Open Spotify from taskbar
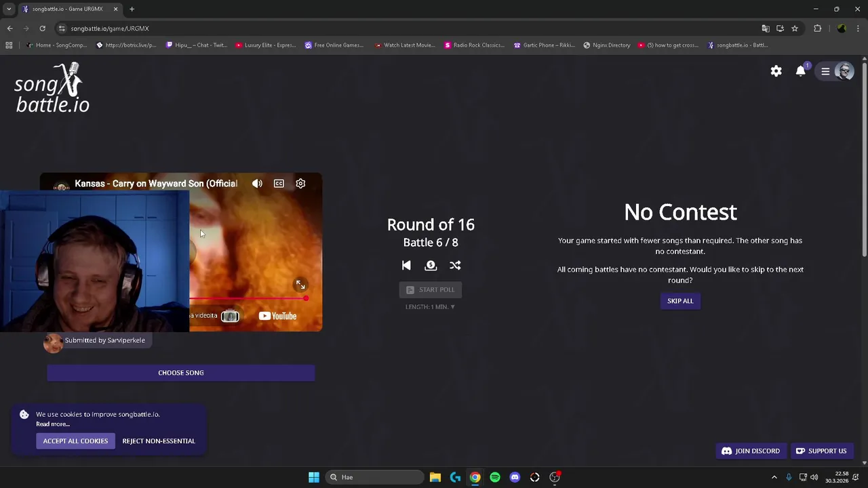Viewport: 868px width, 488px height. [495, 477]
